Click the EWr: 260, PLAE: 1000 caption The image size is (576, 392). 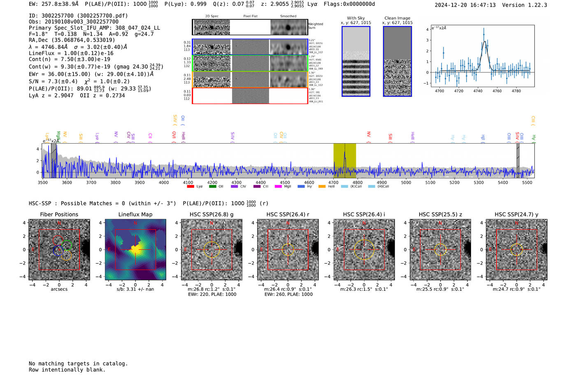(288, 295)
